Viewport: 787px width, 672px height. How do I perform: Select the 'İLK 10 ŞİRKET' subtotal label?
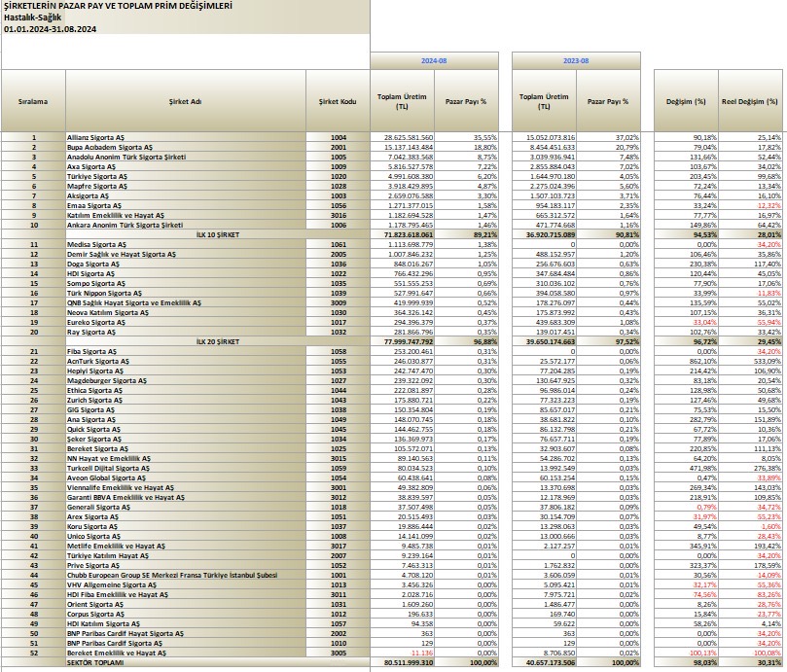pos(218,235)
